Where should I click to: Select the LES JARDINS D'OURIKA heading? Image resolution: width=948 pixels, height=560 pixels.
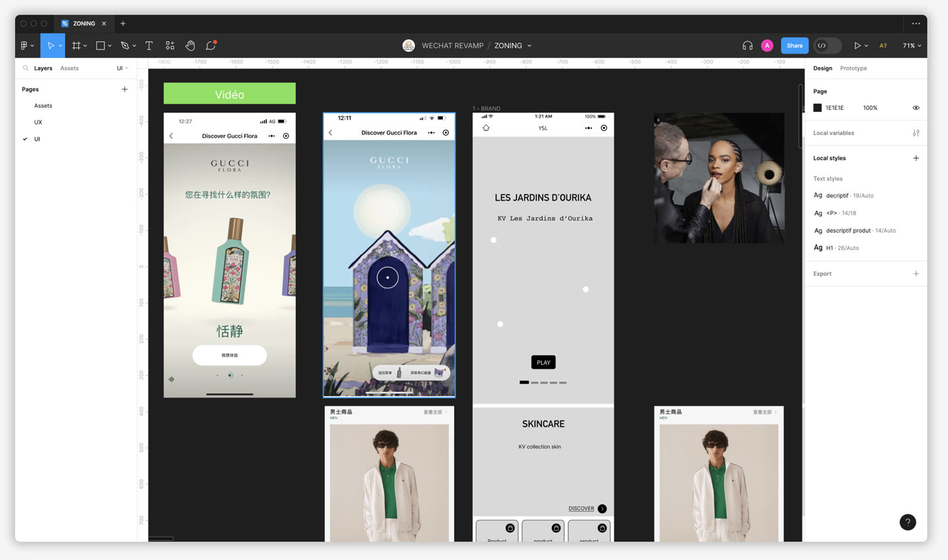click(x=543, y=197)
